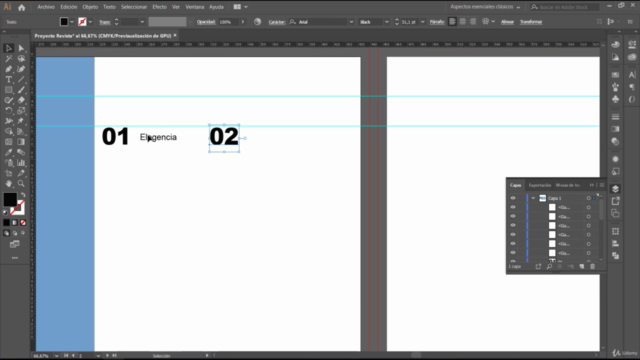
Task: Open the Layers panel icon in right dock
Action: point(616,189)
